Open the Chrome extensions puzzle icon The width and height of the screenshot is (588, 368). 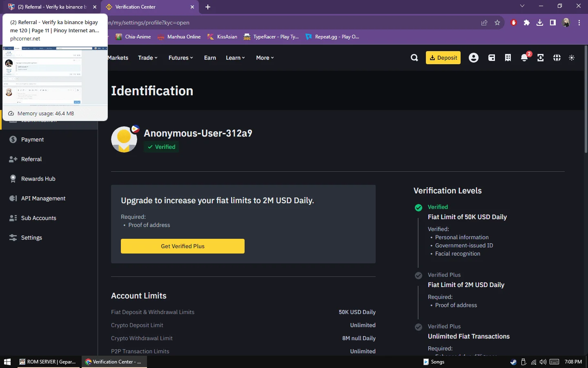527,22
